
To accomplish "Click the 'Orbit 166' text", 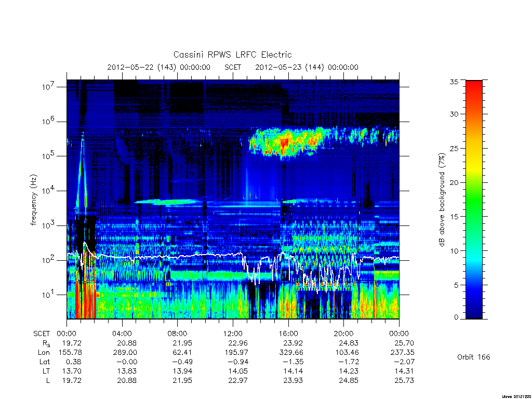I will [474, 357].
